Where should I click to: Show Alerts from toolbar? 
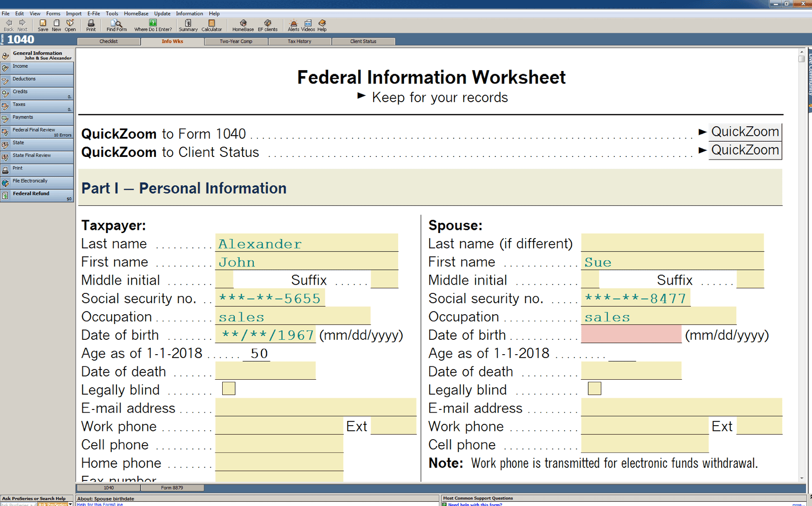(293, 25)
